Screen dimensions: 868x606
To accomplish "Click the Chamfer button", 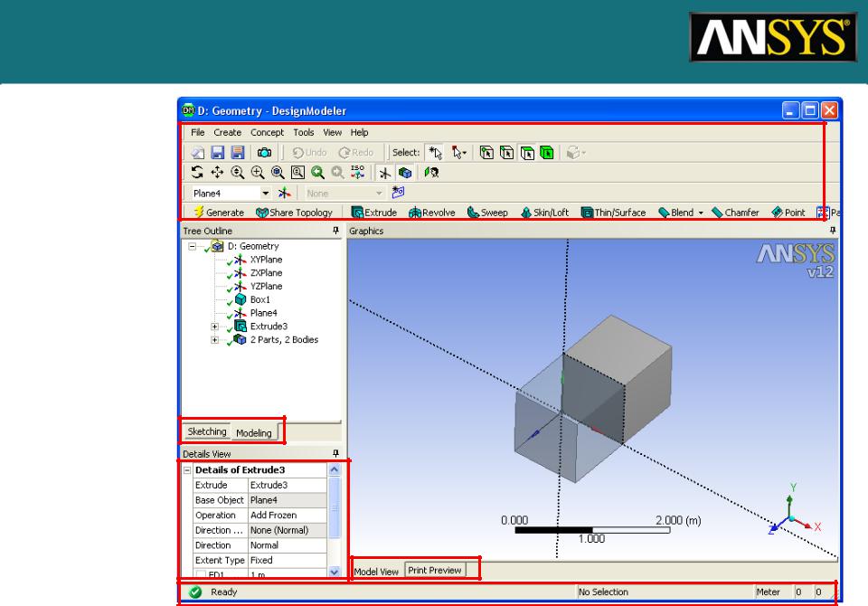I will coord(735,213).
